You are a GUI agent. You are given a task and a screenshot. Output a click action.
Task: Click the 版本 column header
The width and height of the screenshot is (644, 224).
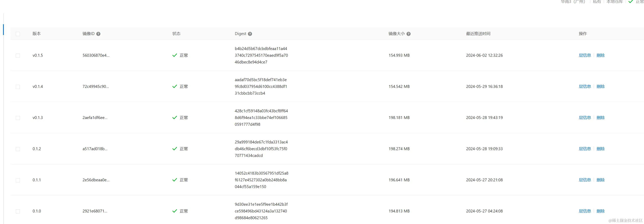pyautogui.click(x=36, y=34)
